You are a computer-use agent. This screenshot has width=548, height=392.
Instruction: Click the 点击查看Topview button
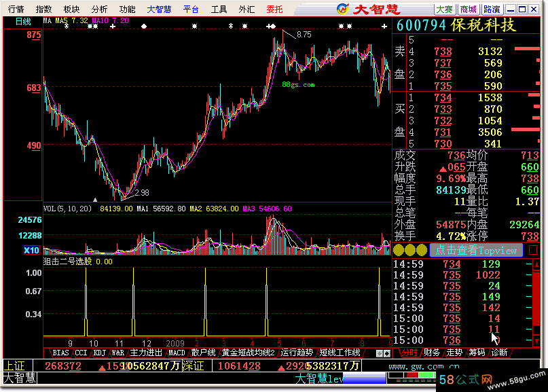pos(476,250)
